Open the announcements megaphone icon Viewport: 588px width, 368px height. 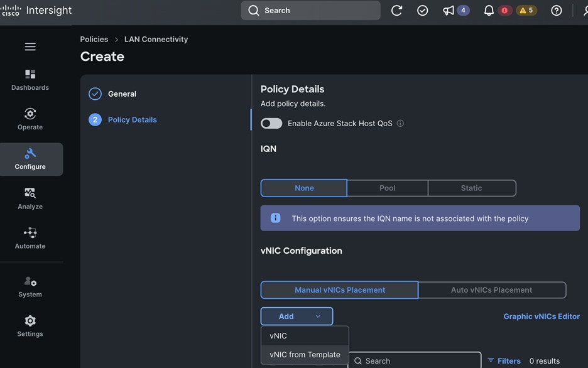tap(449, 11)
